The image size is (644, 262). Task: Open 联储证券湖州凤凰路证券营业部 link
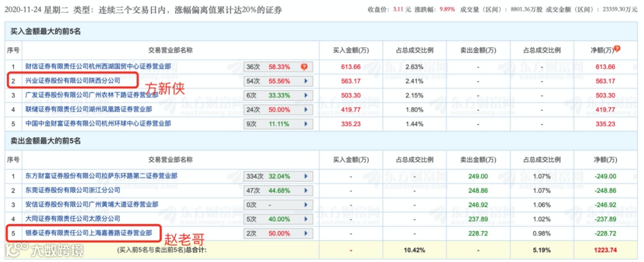coord(89,109)
